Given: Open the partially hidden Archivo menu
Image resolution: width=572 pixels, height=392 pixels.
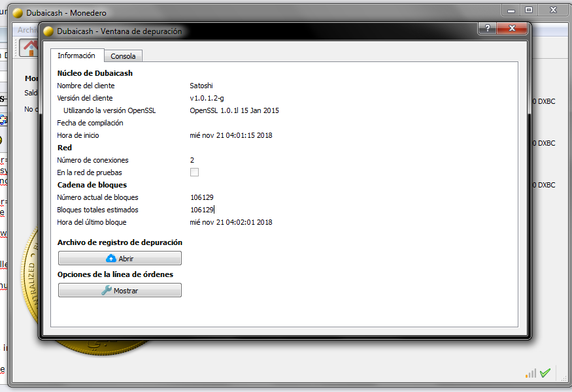Looking at the screenshot, I should (27, 30).
